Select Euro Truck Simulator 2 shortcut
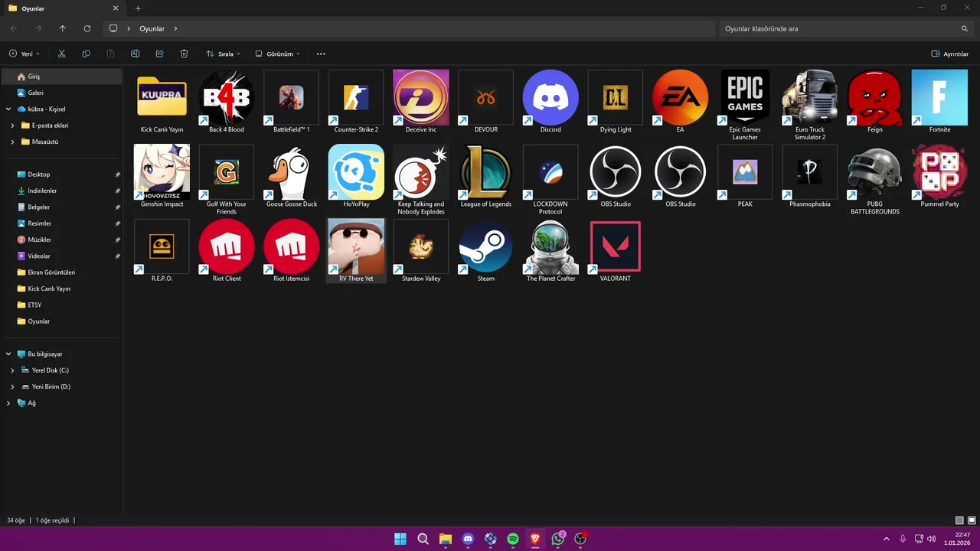Viewport: 980px width, 551px height. [x=810, y=98]
